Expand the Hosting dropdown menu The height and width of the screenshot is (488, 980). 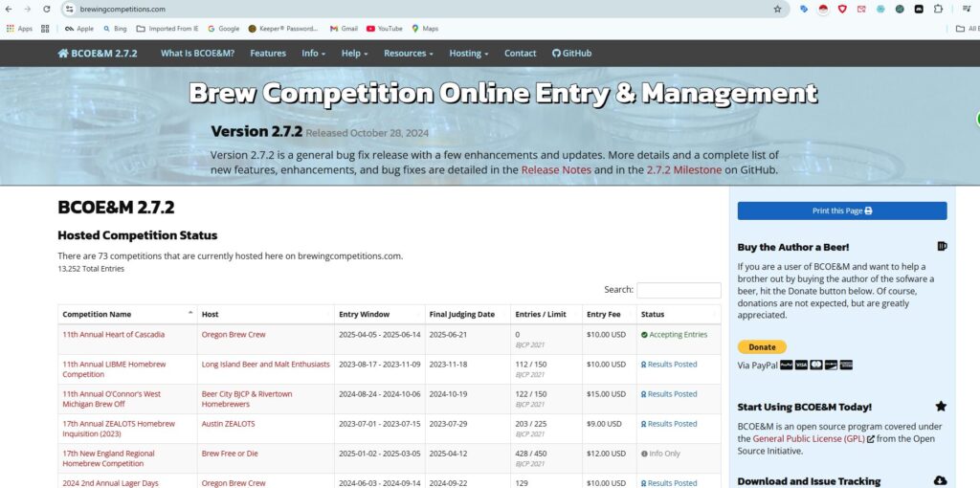point(469,54)
